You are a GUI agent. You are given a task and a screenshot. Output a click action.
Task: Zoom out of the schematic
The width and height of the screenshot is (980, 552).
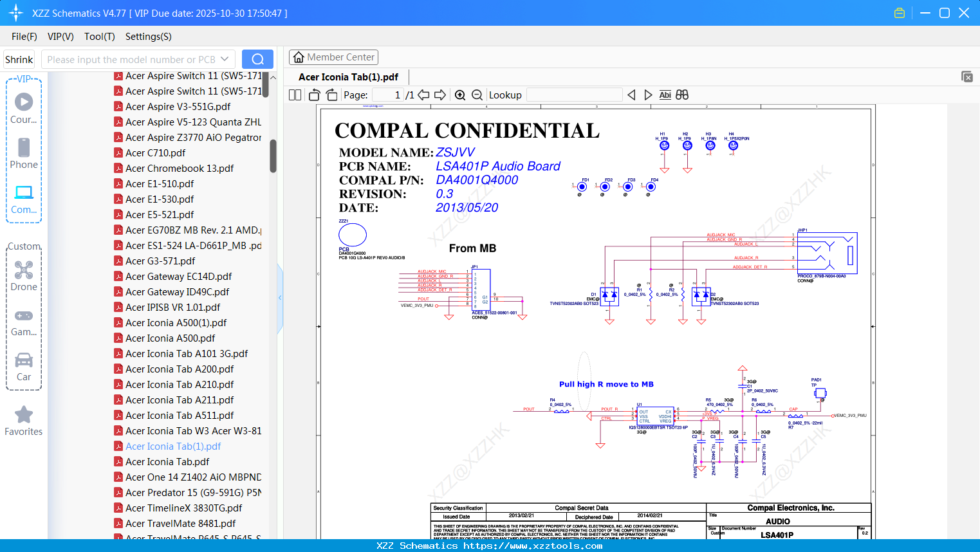point(477,95)
